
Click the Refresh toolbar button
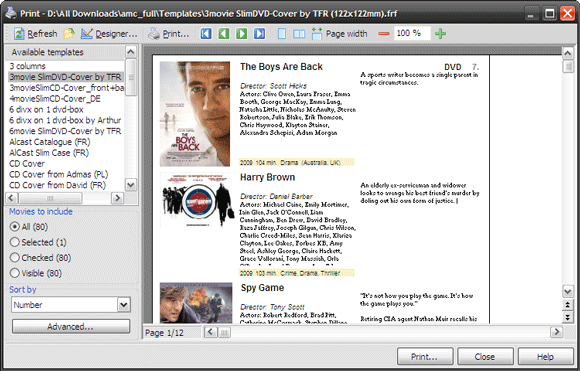pyautogui.click(x=35, y=34)
